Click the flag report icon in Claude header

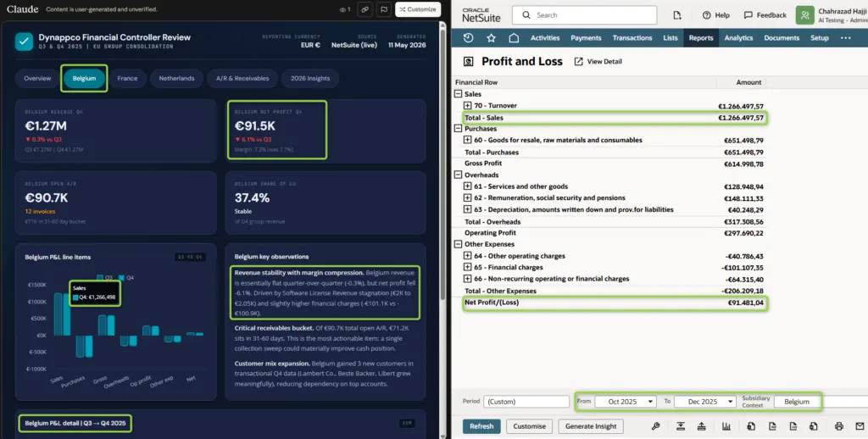tap(383, 9)
